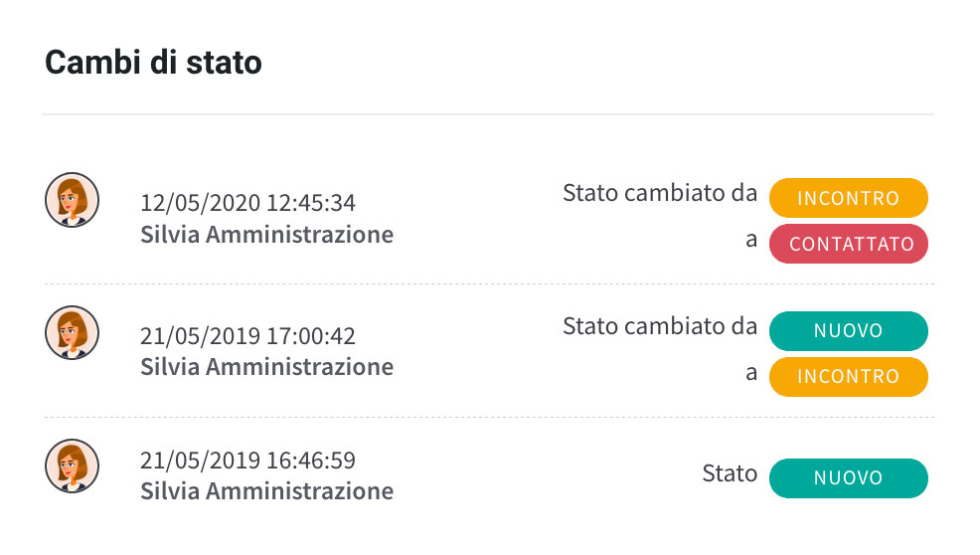Click "Stato cambiato da" in the 12/05/2020 entry
The width and height of the screenshot is (980, 555).
coord(660,192)
